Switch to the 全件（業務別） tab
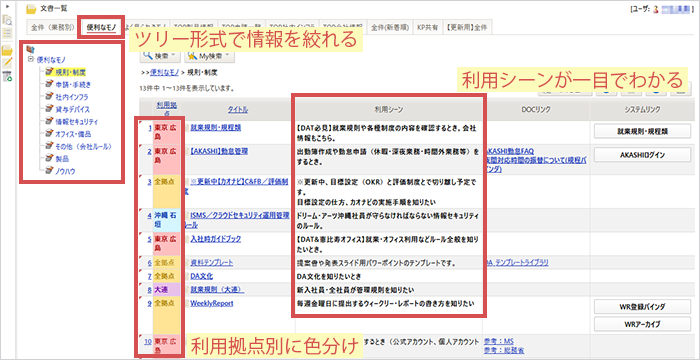This screenshot has height=360, width=700. 51,28
